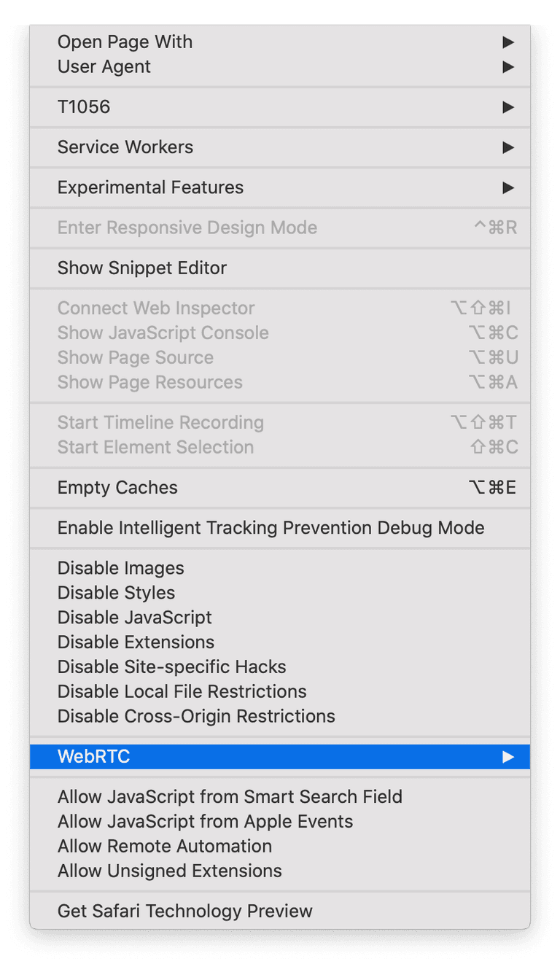Choose Empty Caches

point(117,487)
